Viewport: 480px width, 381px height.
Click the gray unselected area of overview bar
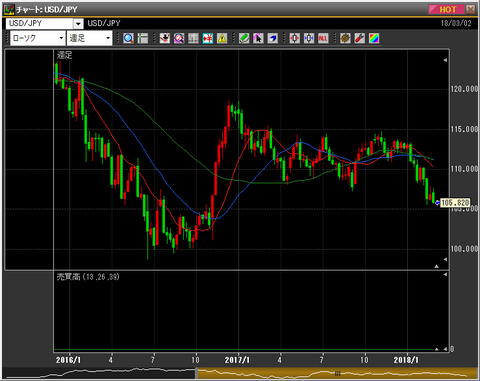tap(99, 373)
